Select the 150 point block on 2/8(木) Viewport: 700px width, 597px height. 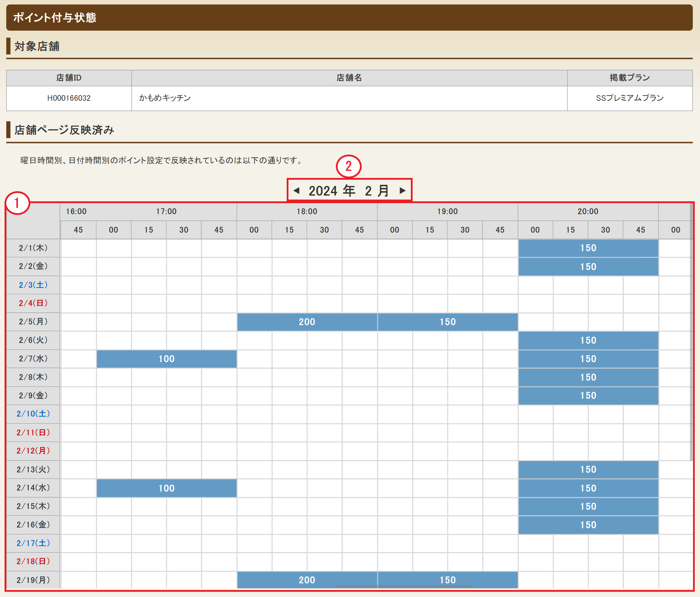pos(588,377)
